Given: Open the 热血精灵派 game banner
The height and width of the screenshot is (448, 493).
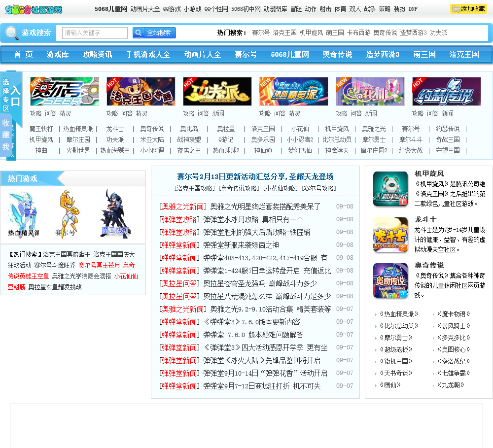Looking at the screenshot, I should 294,92.
